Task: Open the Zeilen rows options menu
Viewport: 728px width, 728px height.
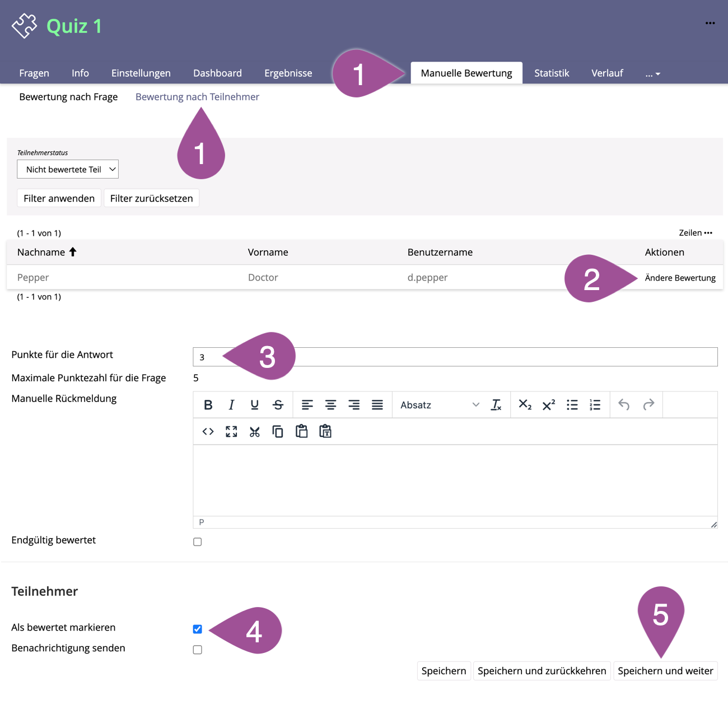Action: pyautogui.click(x=696, y=233)
